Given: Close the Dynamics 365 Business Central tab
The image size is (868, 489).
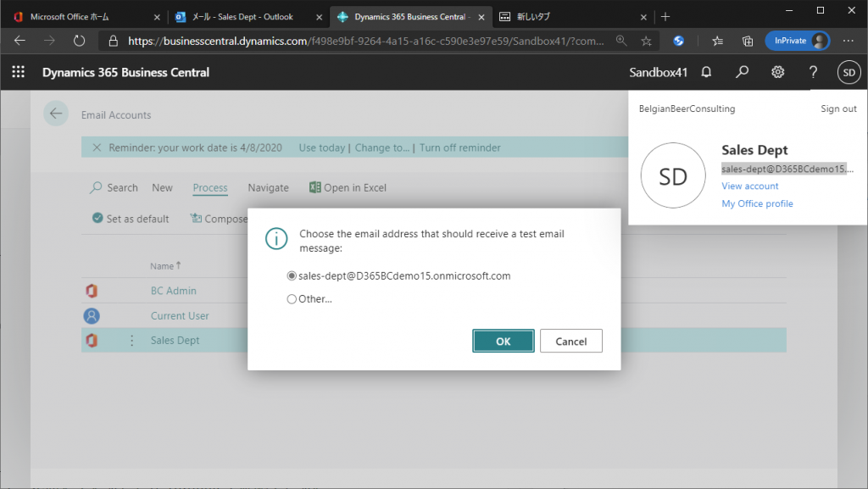Looking at the screenshot, I should coord(481,17).
